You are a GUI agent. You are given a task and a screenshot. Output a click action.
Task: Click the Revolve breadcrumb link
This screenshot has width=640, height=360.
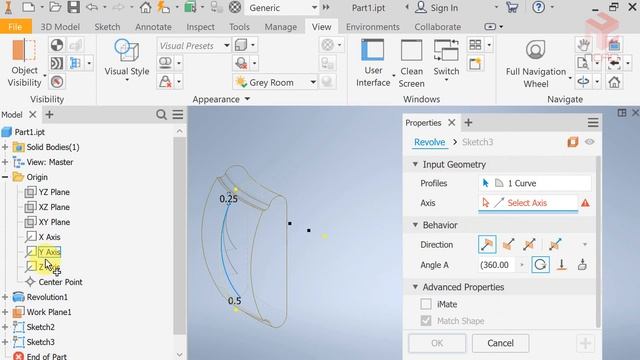pos(429,142)
